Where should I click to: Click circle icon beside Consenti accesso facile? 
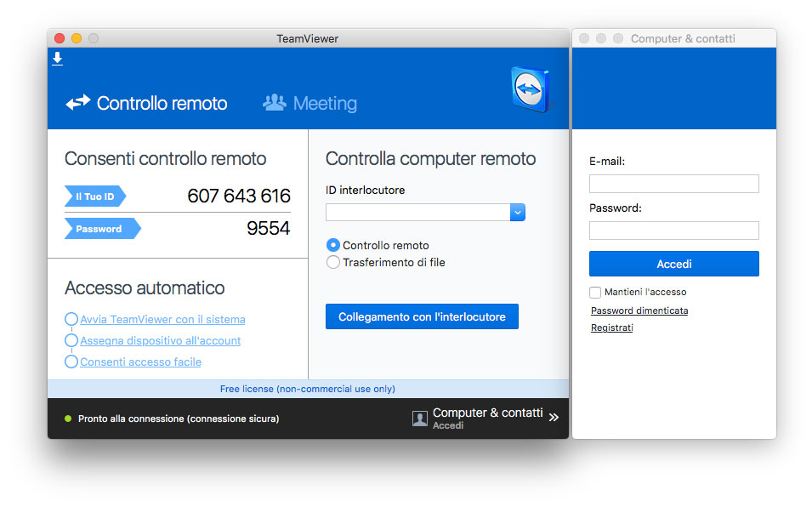pyautogui.click(x=71, y=362)
